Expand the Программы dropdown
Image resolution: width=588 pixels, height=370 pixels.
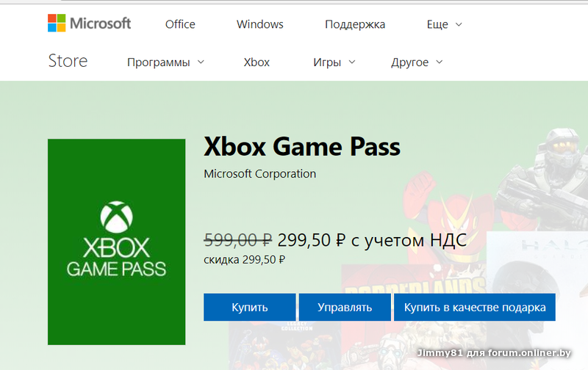166,62
